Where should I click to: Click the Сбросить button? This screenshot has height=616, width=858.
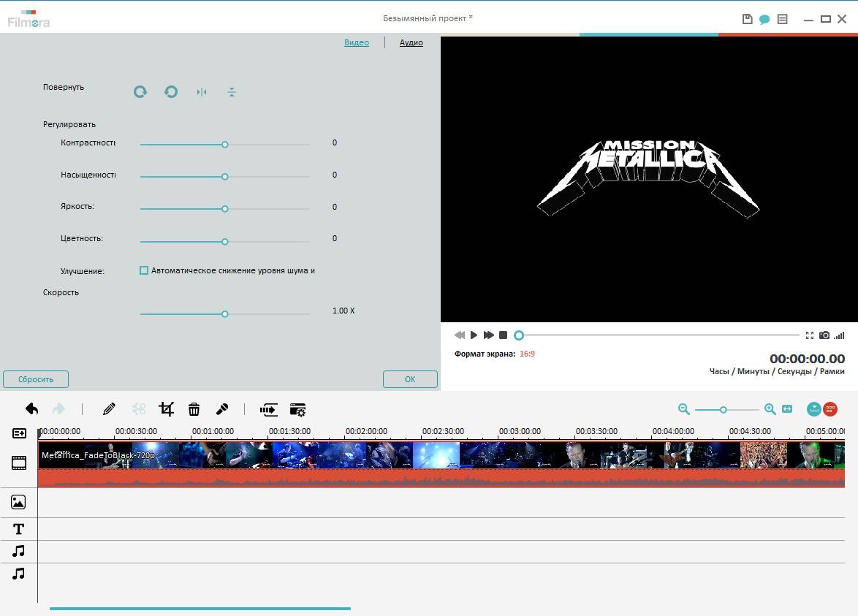point(36,379)
